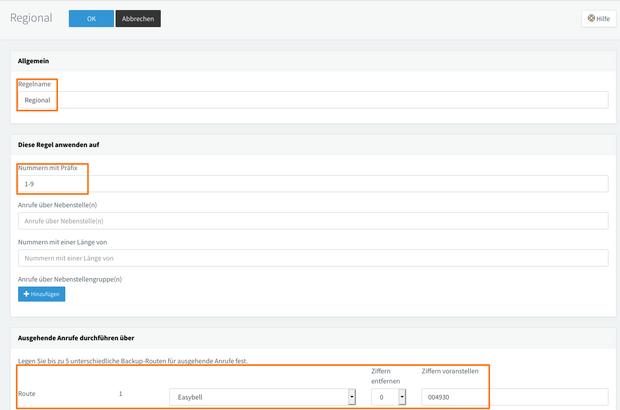Click the Route row number 1
Screen dimensions: 620x410
pyautogui.click(x=121, y=395)
